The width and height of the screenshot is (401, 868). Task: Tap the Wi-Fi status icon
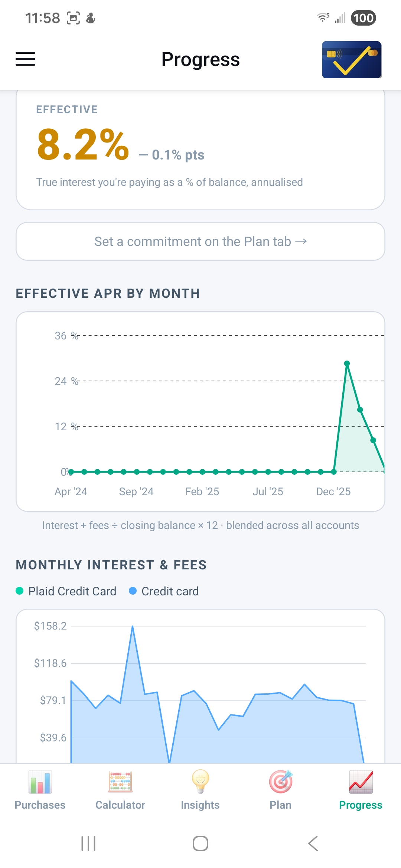coord(321,17)
